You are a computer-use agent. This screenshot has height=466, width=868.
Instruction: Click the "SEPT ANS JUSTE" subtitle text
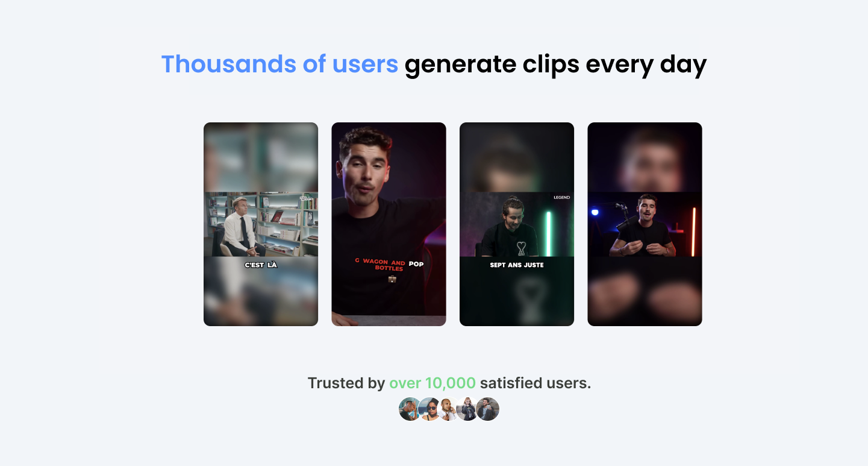pos(517,265)
